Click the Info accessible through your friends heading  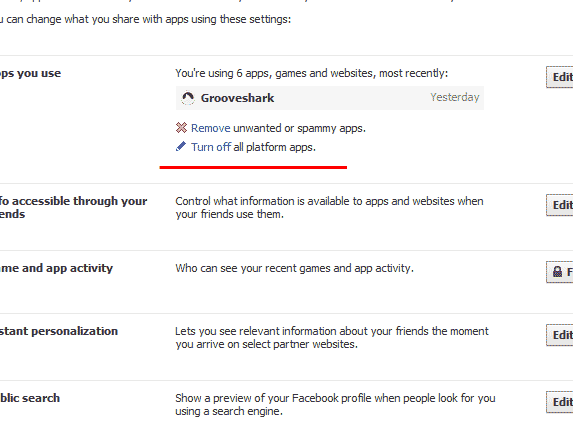(x=73, y=208)
